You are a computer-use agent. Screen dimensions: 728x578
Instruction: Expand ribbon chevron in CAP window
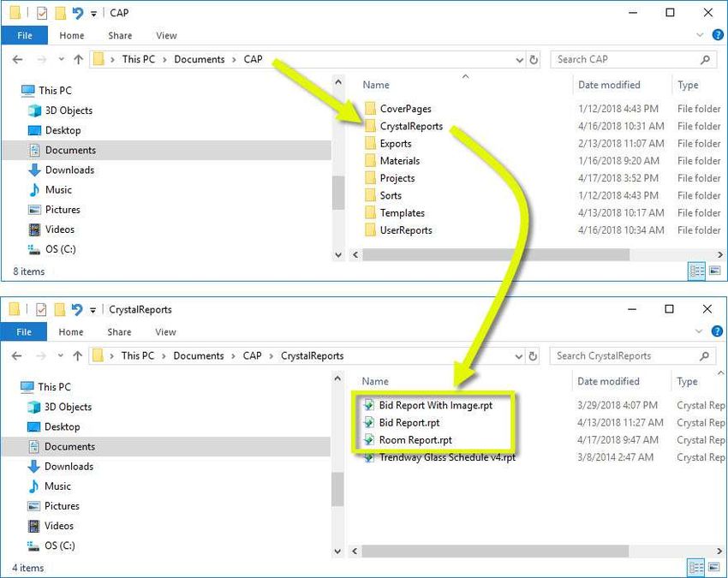(x=700, y=35)
